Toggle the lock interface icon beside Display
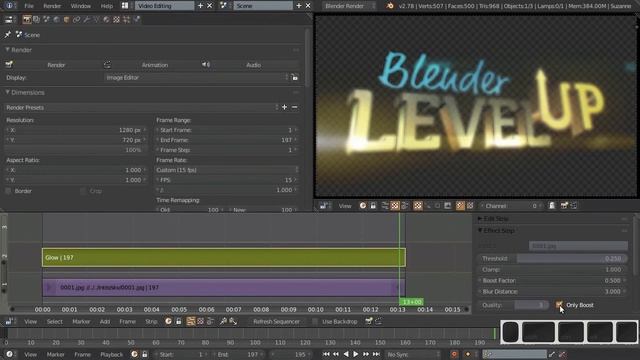This screenshot has height=360, width=640. [295, 78]
